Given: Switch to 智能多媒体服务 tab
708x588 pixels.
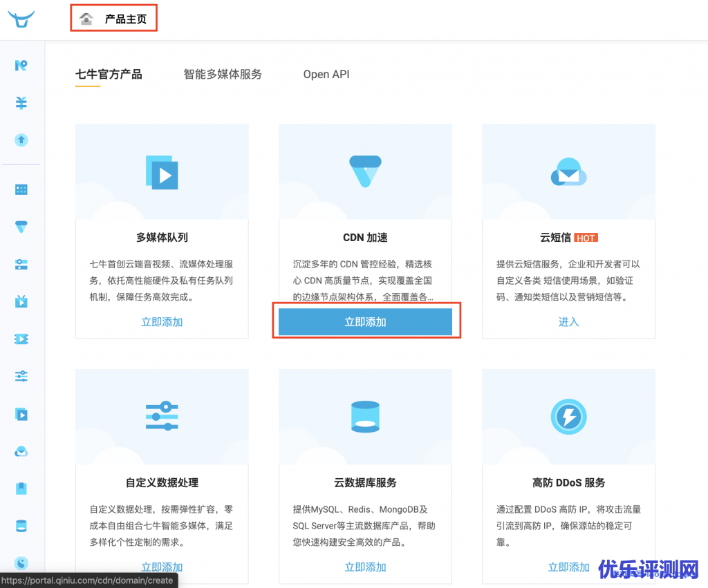Looking at the screenshot, I should point(223,74).
